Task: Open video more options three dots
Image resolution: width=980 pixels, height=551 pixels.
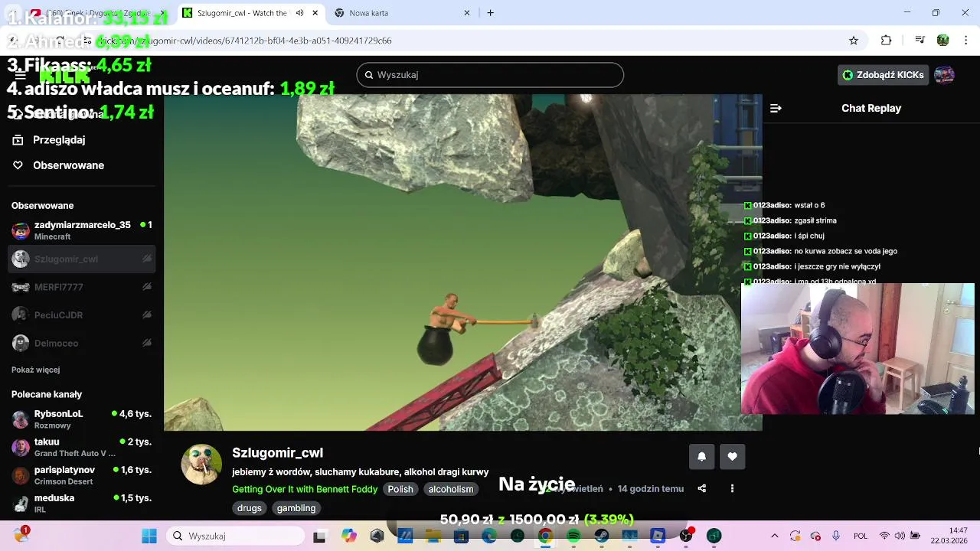Action: (x=732, y=488)
